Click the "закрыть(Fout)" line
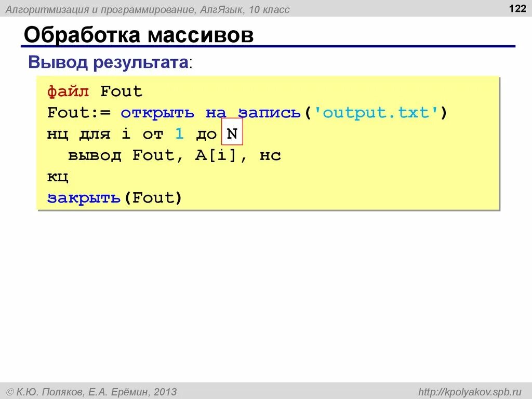Screen dimensions: 532x399 [x=115, y=197]
